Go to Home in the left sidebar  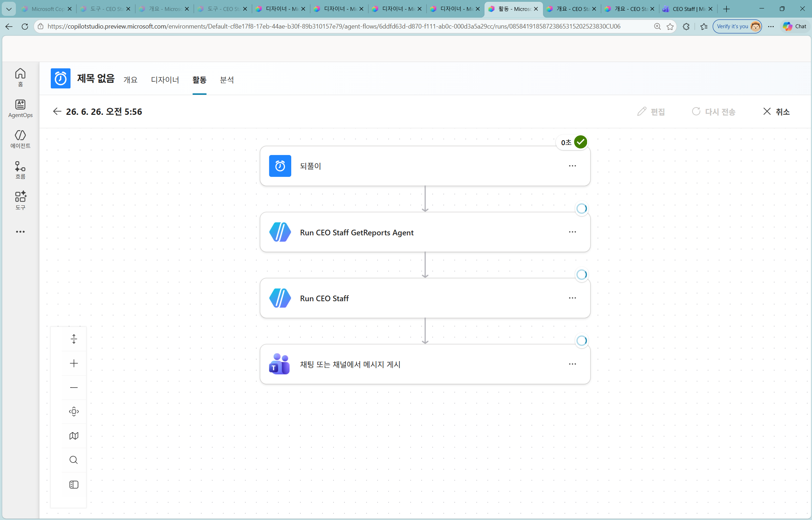coord(20,78)
